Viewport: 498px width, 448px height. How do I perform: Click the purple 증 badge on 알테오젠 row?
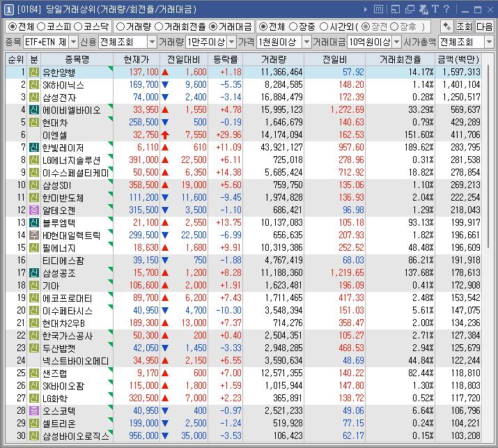click(x=34, y=210)
